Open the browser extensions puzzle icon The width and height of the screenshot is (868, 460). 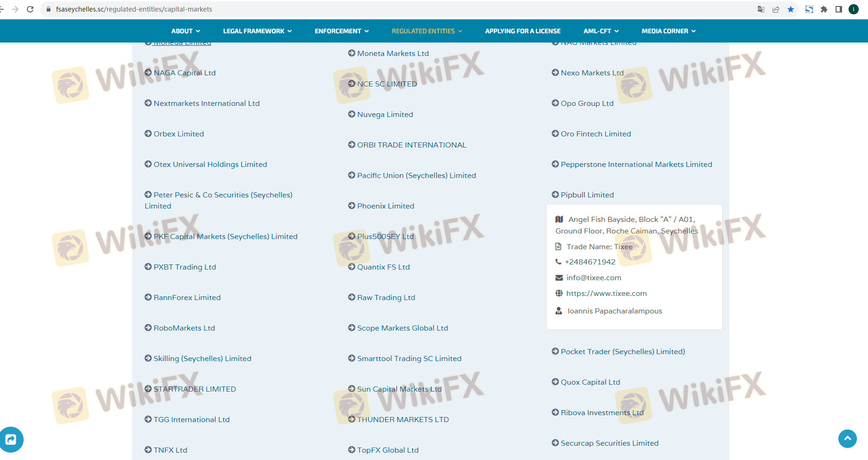pos(824,9)
